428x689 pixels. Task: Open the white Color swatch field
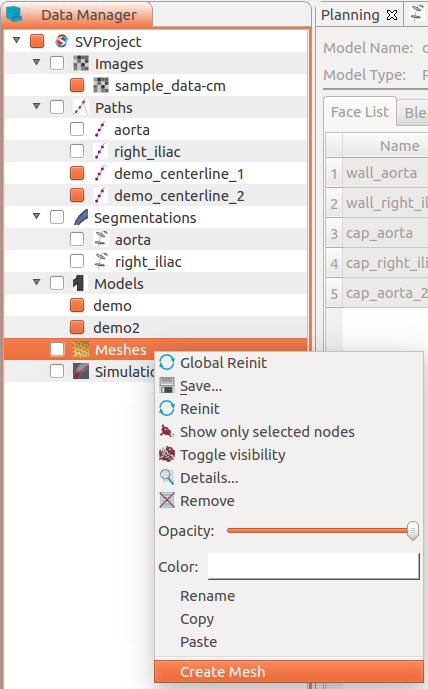(x=314, y=566)
